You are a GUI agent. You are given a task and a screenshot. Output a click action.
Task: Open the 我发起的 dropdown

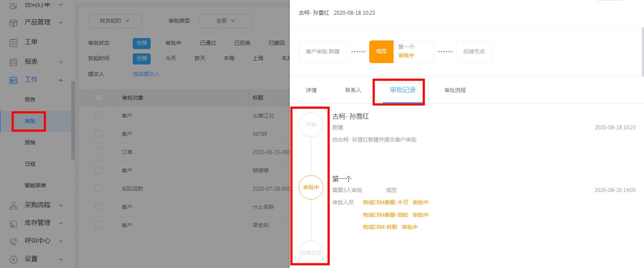point(115,21)
